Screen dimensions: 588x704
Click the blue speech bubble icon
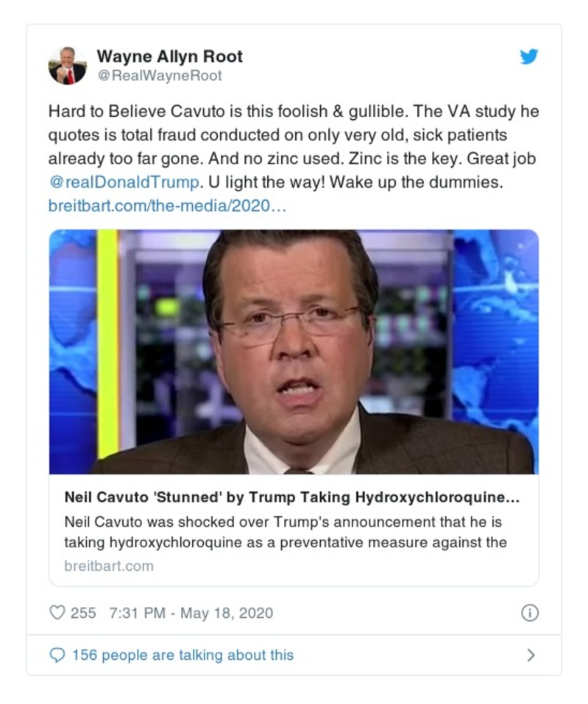[57, 655]
